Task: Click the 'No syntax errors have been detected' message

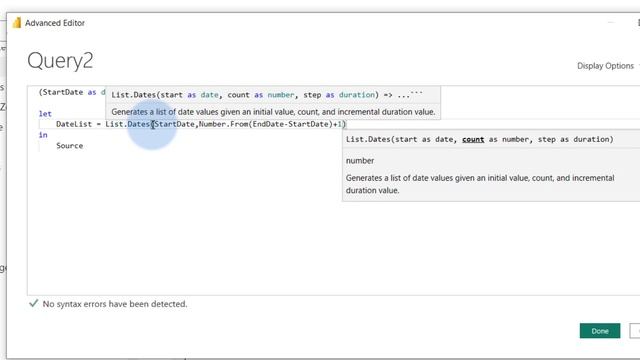Action: click(115, 304)
